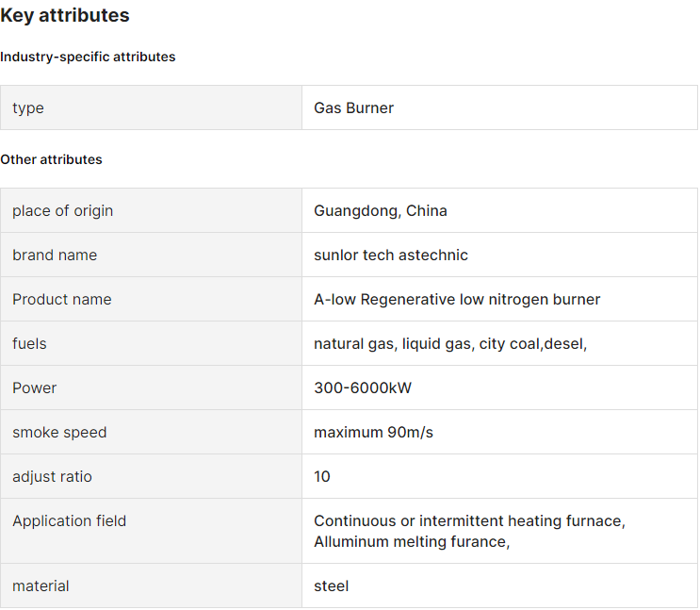The height and width of the screenshot is (610, 700).
Task: Click the place of origin label
Action: coord(62,211)
